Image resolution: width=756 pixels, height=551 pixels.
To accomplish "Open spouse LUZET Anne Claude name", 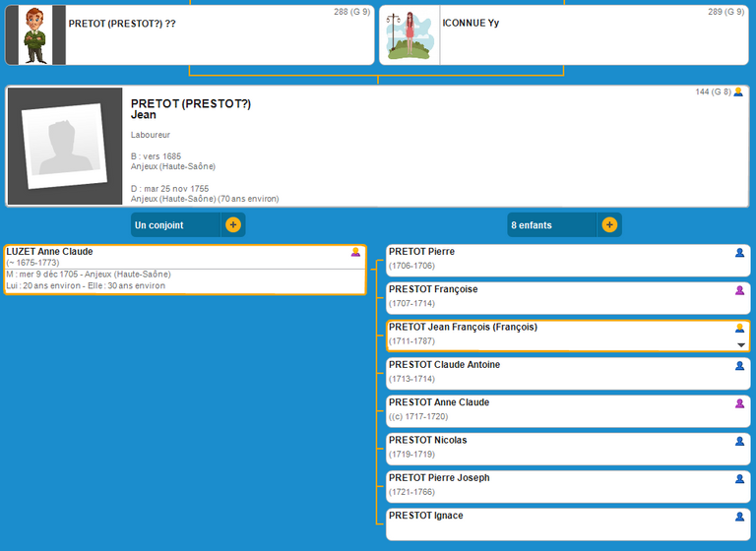I will click(50, 252).
